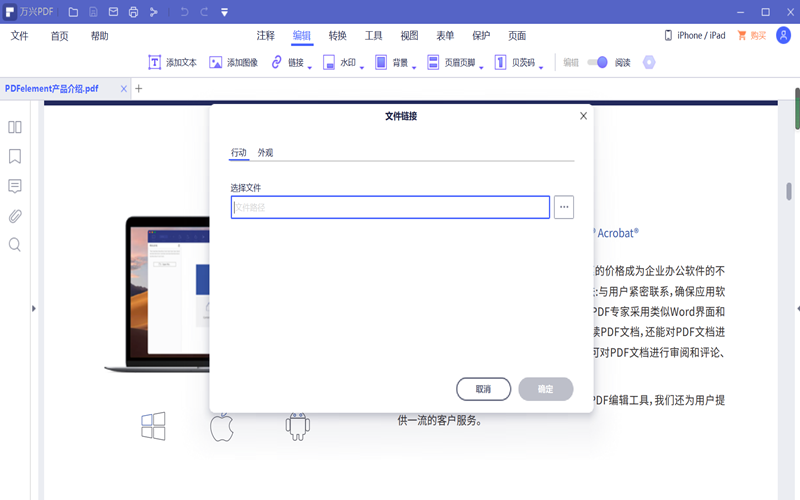
Task: Click the Cancel (取消) button
Action: 483,389
